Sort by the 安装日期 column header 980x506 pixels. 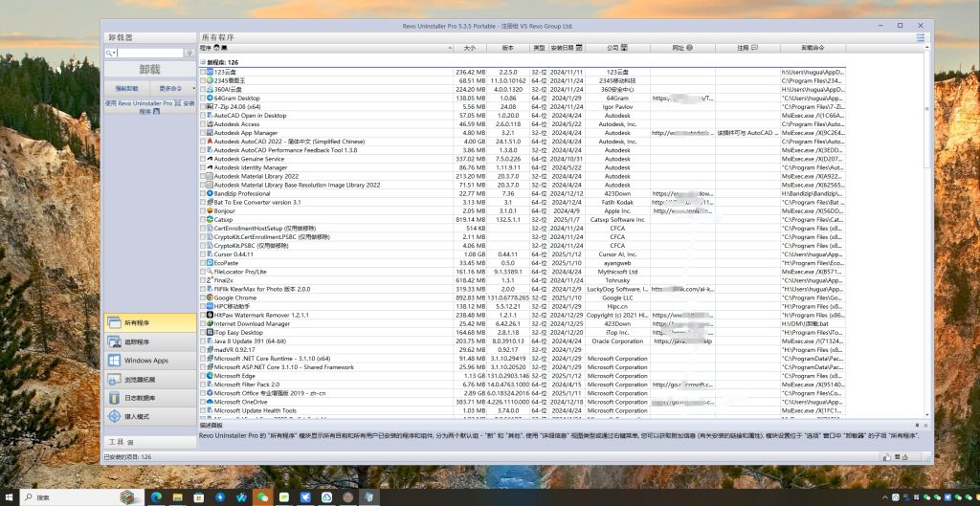[567, 48]
